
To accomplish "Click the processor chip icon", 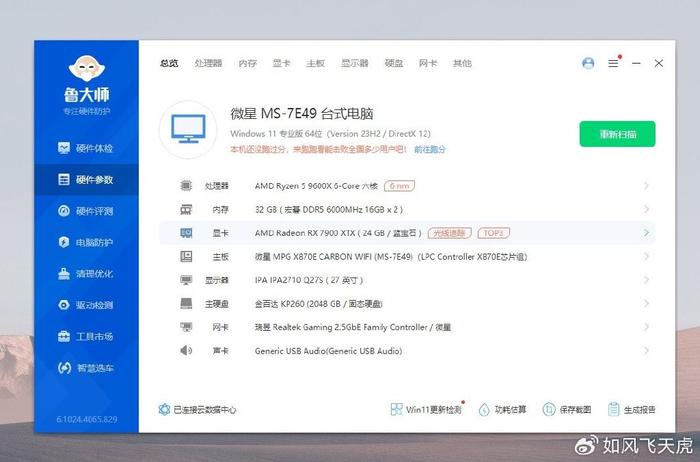I will coord(186,186).
